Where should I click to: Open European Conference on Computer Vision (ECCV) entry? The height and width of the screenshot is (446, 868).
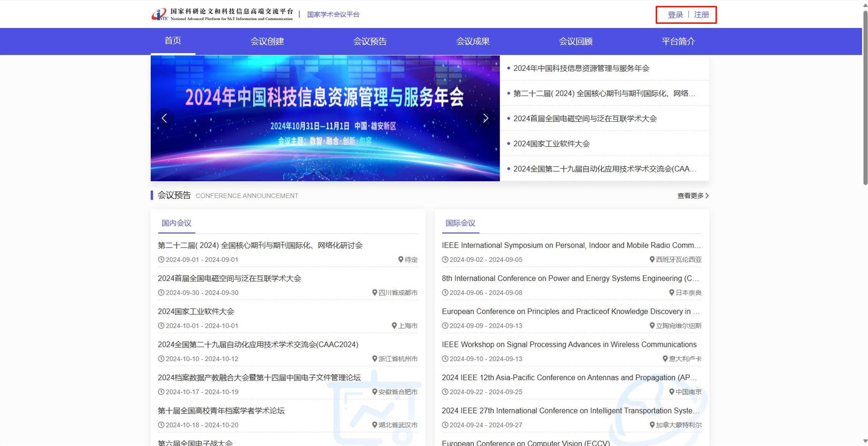[x=526, y=443]
